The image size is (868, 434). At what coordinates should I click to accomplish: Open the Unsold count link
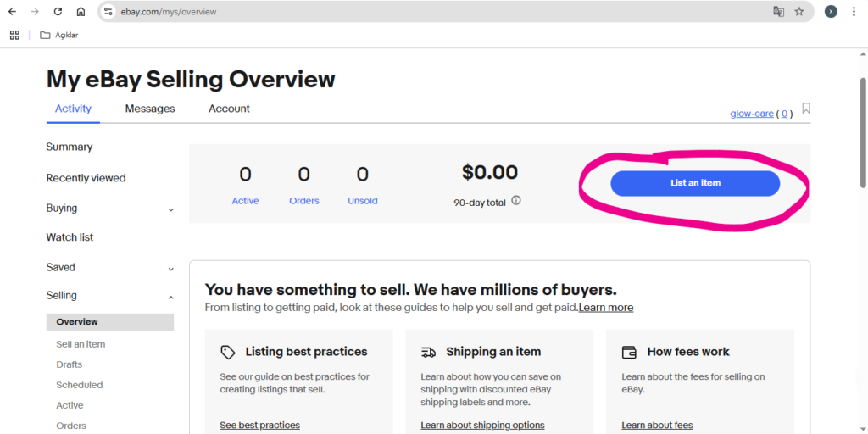[x=363, y=200]
